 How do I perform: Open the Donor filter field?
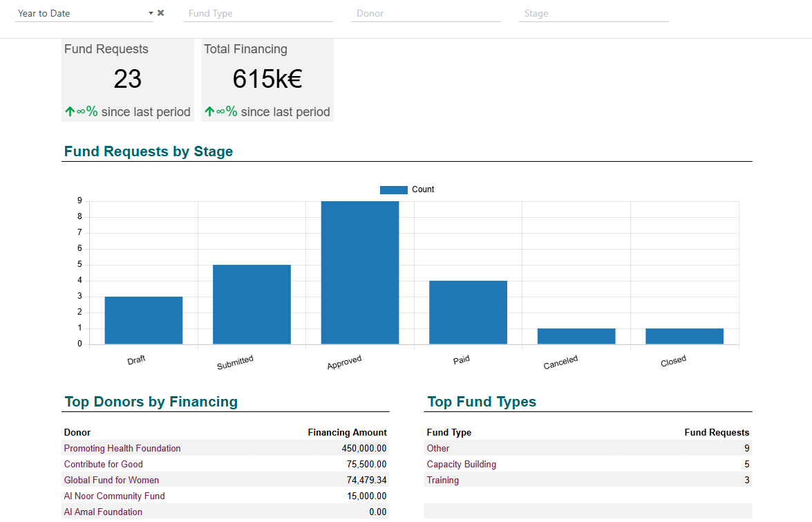click(x=426, y=13)
